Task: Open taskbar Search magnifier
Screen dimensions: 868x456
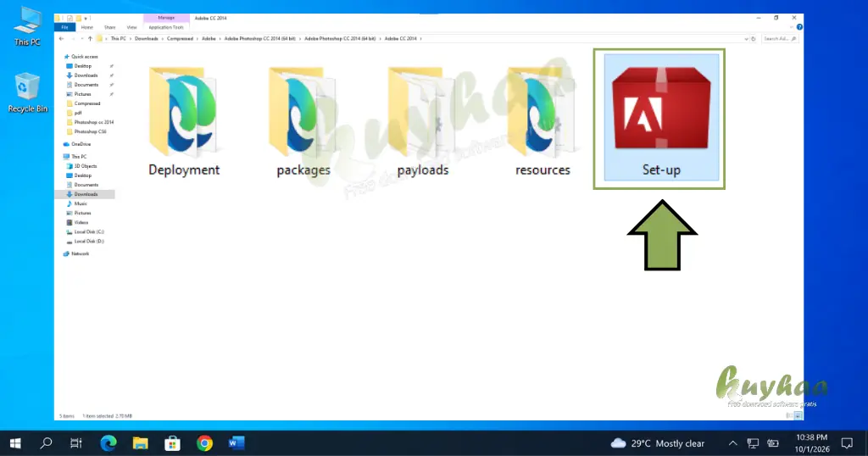Action: coord(47,443)
